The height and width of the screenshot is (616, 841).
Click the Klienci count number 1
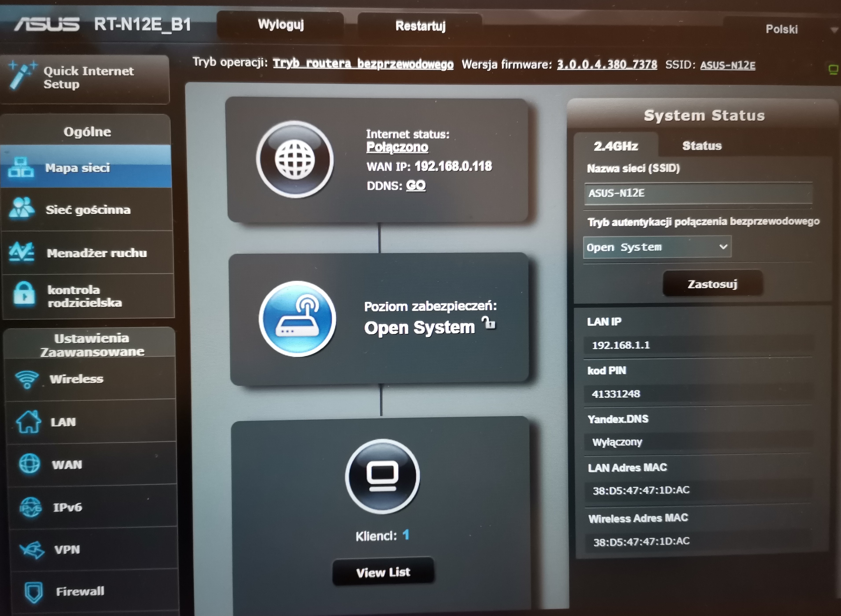click(406, 535)
